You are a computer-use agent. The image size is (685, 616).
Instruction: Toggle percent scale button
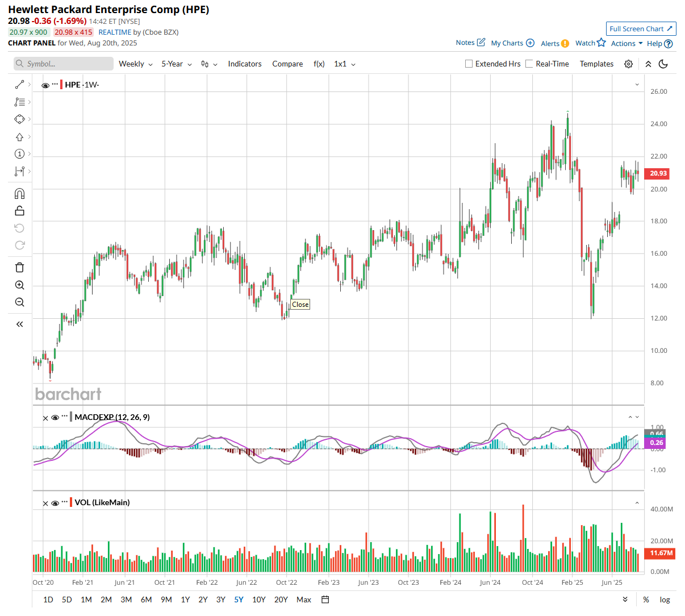(646, 600)
